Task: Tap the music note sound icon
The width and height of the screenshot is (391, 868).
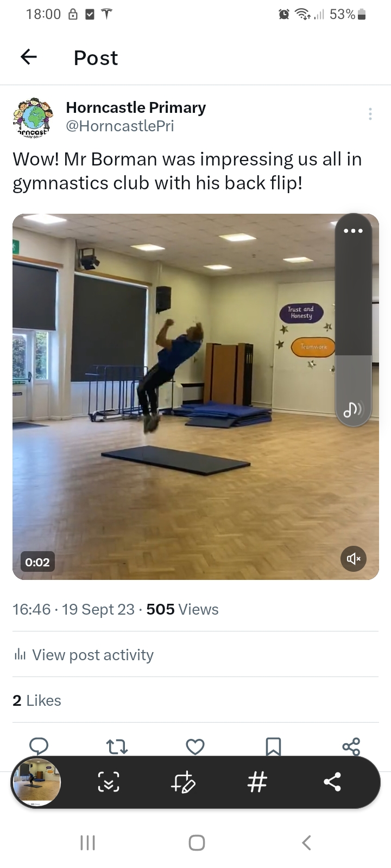Action: 353,409
